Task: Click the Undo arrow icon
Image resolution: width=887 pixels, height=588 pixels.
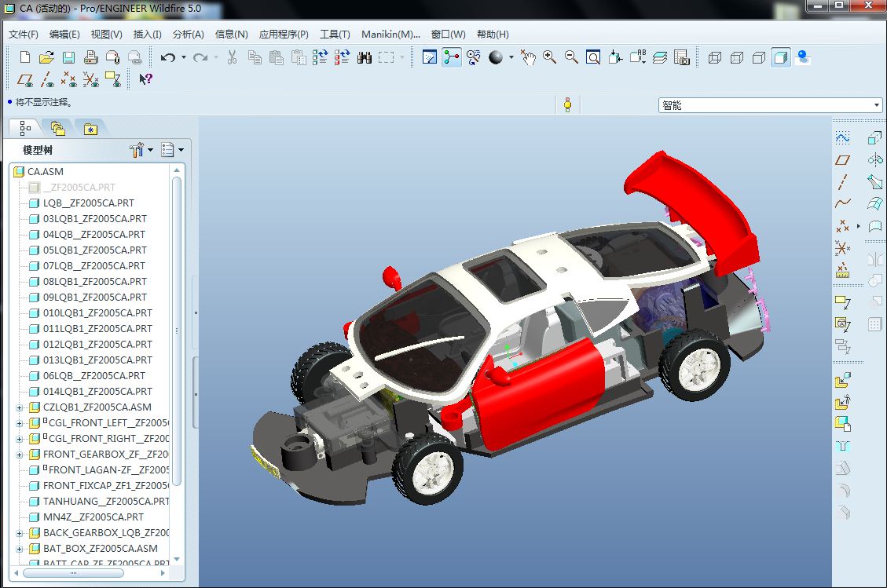Action: click(x=167, y=57)
